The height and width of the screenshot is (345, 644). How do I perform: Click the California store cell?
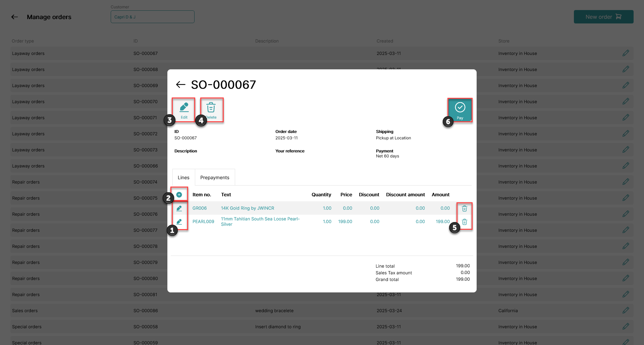pos(508,310)
